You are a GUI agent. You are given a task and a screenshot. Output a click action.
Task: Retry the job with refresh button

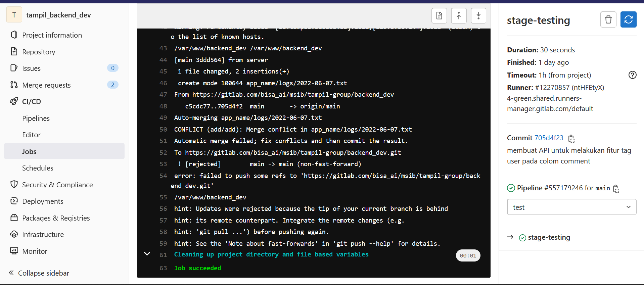628,20
